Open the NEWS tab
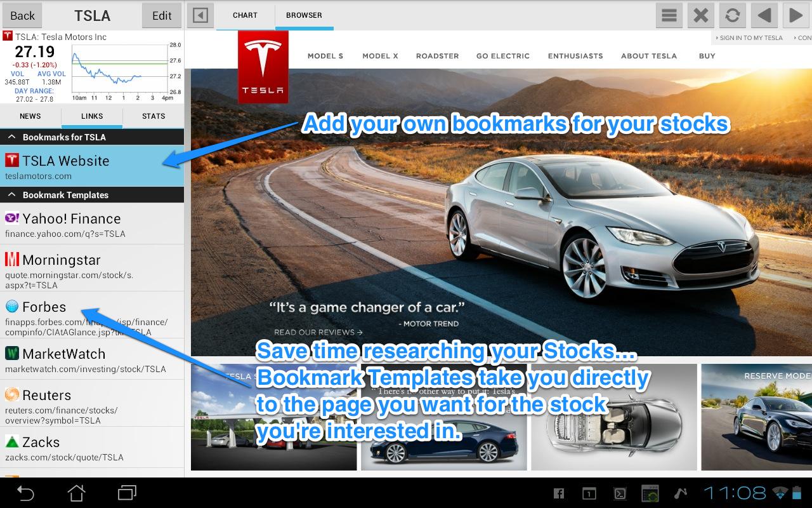This screenshot has height=508, width=812. point(30,116)
